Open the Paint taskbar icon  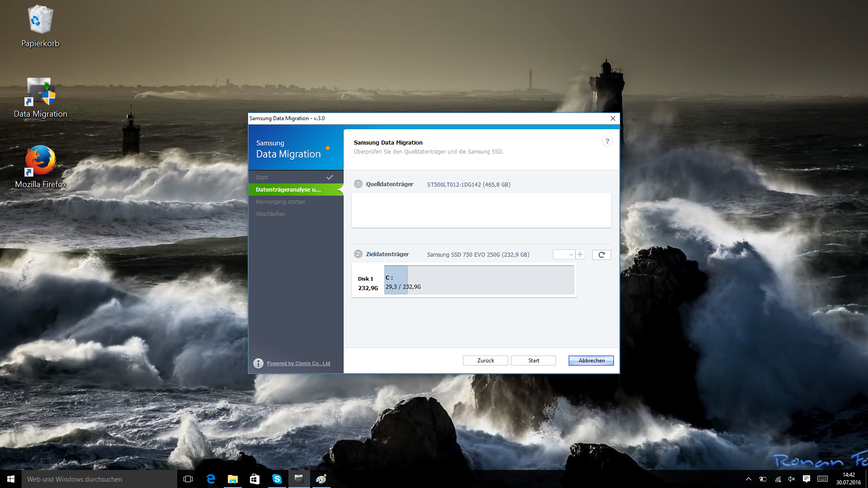pyautogui.click(x=321, y=479)
